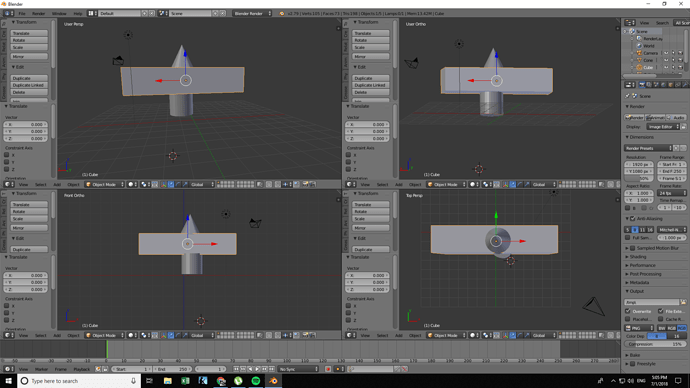Click the output folder browse icon

tap(683, 302)
